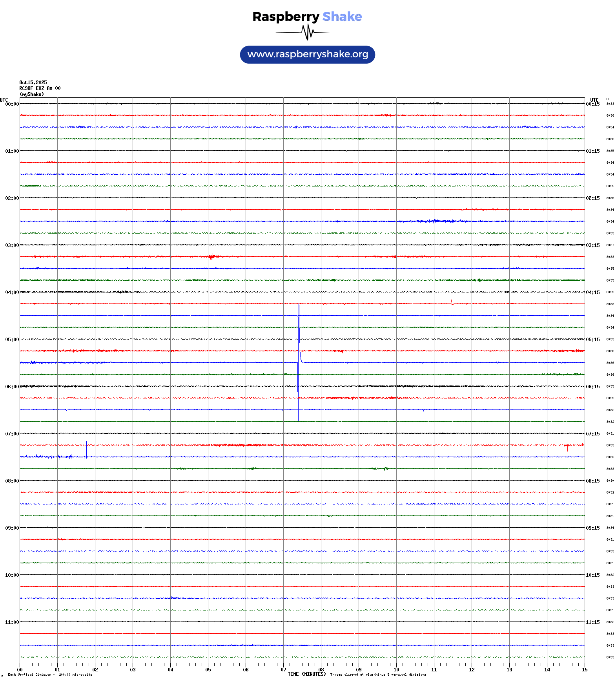
Task: Click the Each Vertical Division scale note
Action: click(49, 675)
